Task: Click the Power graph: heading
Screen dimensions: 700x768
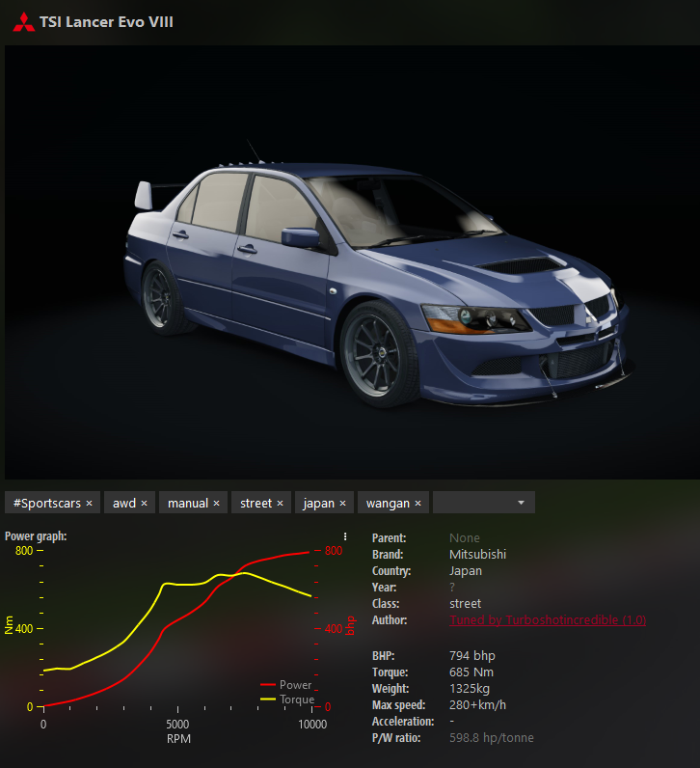Action: tap(36, 536)
